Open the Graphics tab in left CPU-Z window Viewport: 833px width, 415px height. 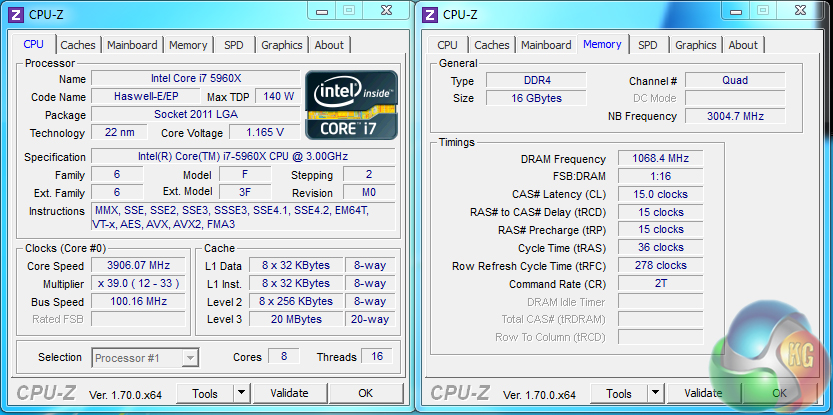(x=282, y=45)
